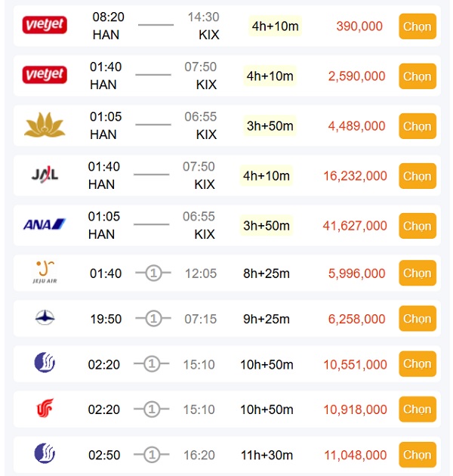453x476 pixels.
Task: Click the airline logo on the 19:50 flight
Action: pos(45,318)
